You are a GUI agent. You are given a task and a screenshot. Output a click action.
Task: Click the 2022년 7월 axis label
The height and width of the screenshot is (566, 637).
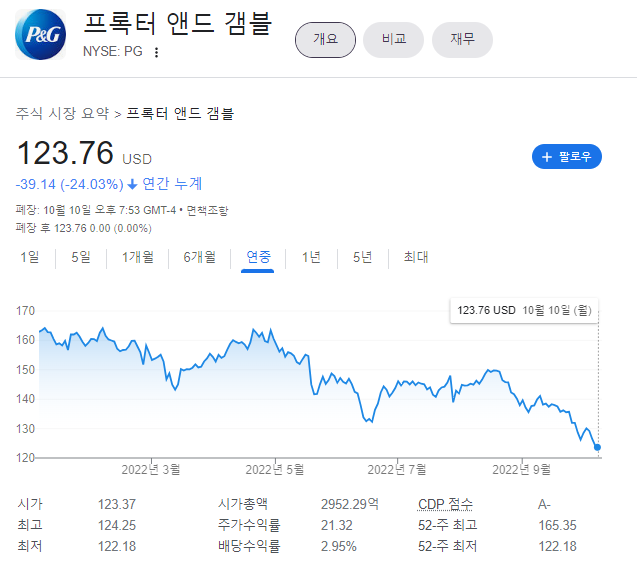point(397,470)
